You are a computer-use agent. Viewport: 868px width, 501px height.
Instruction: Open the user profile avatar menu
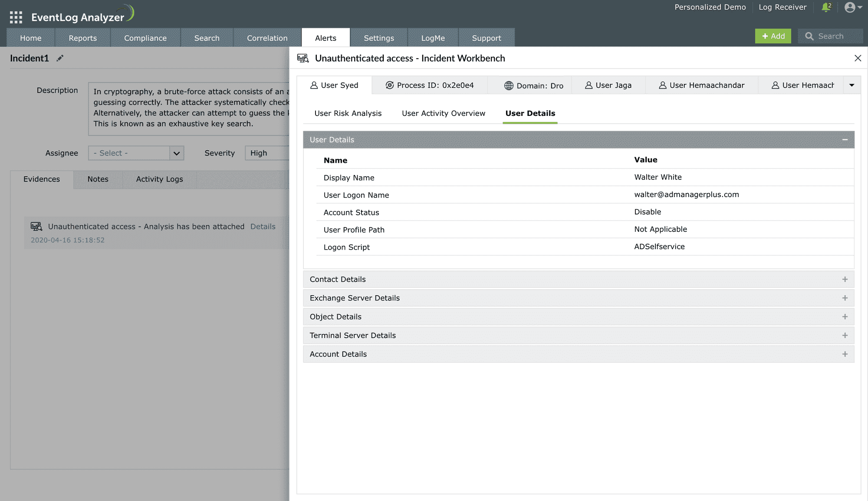click(x=852, y=7)
